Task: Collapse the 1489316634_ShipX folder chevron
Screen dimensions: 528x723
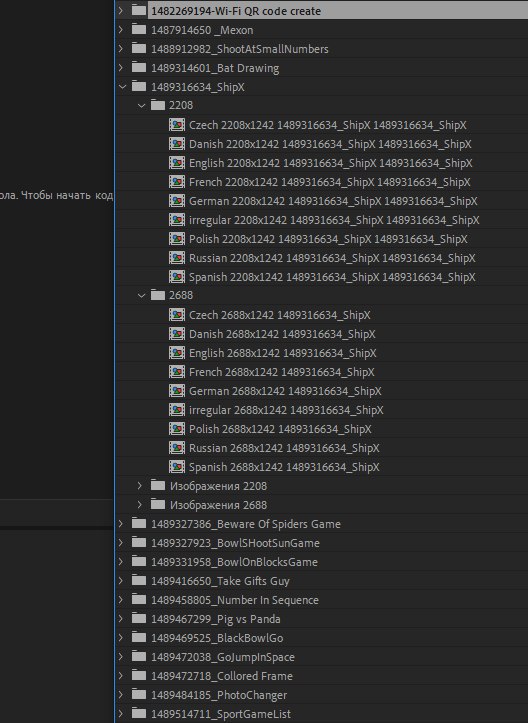Action: tap(122, 87)
